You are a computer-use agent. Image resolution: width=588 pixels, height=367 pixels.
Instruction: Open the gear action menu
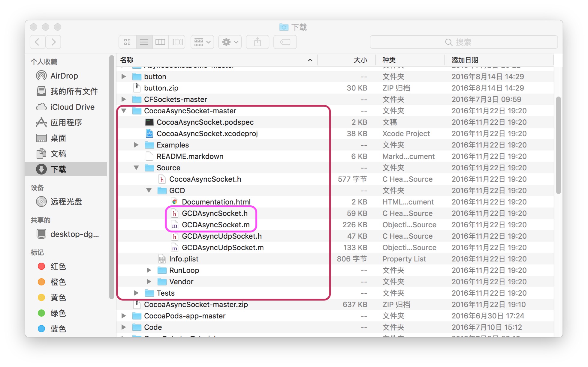coord(230,42)
